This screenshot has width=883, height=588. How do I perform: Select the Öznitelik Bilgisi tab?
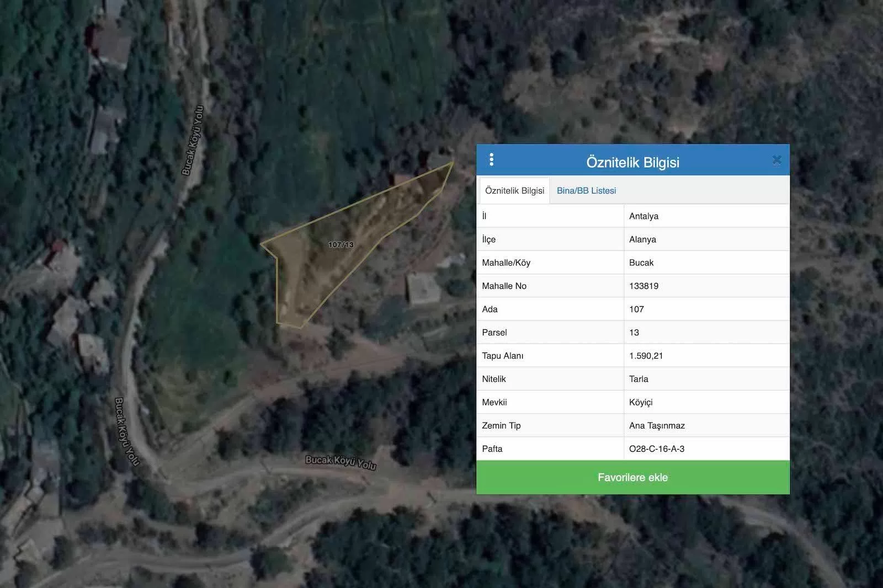(514, 191)
